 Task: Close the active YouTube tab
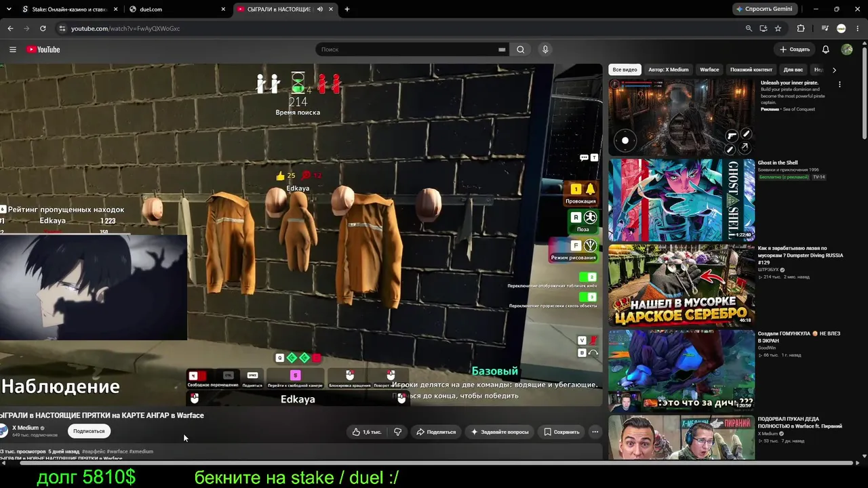pyautogui.click(x=330, y=9)
